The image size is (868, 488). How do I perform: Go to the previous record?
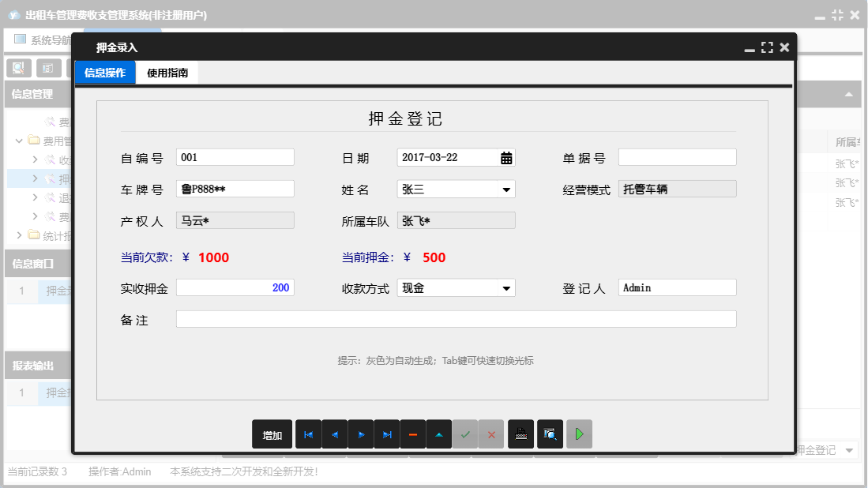335,434
